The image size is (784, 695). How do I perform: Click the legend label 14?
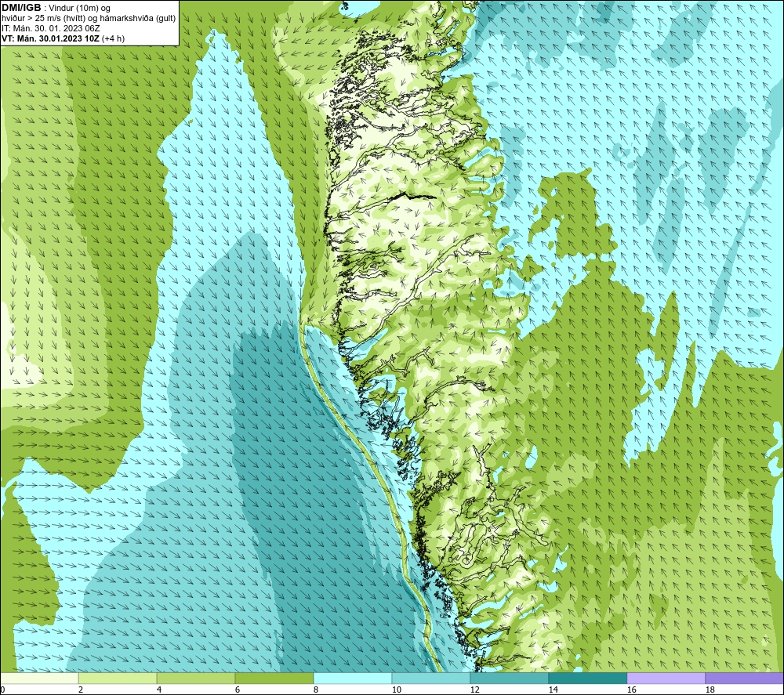tap(553, 690)
